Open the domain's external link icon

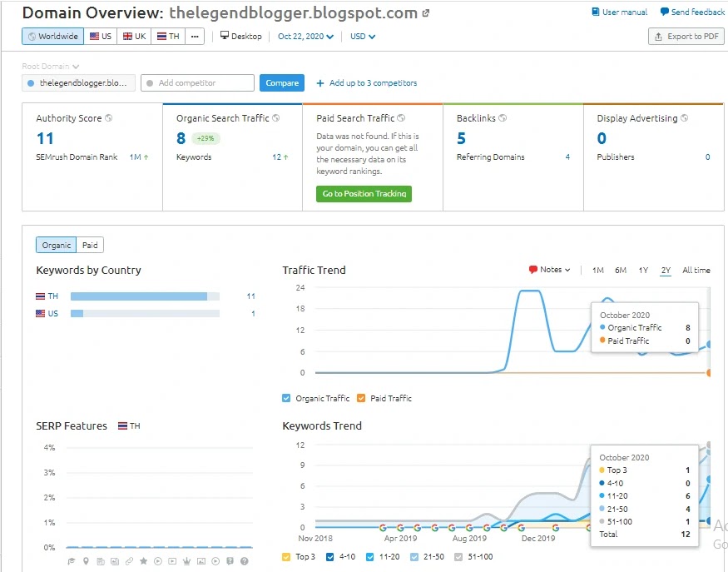(x=426, y=13)
